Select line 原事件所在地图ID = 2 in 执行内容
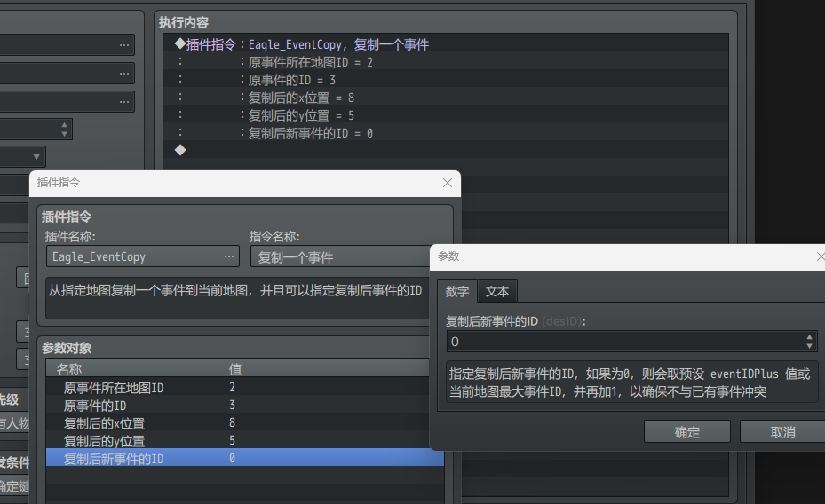The width and height of the screenshot is (825, 504). [446, 62]
